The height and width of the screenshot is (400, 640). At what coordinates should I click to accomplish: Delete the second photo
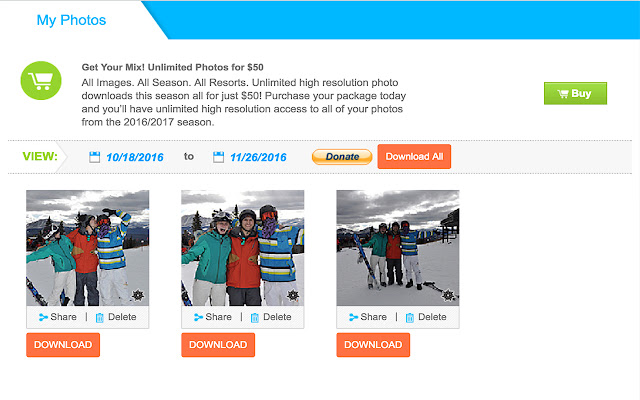click(x=270, y=317)
